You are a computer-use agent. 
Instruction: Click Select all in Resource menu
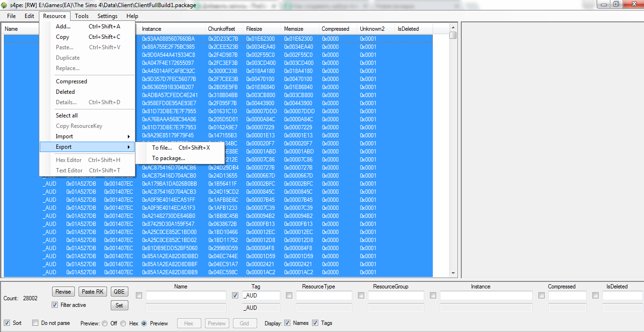[x=67, y=116]
